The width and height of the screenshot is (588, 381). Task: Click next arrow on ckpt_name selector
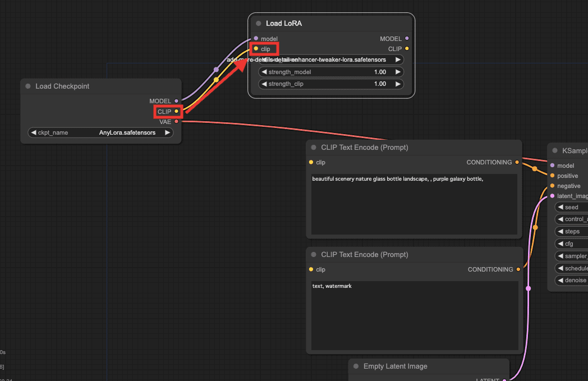click(167, 133)
